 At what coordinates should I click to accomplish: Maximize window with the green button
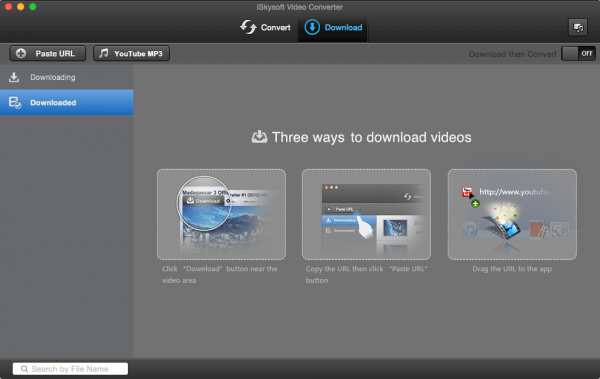pyautogui.click(x=33, y=7)
